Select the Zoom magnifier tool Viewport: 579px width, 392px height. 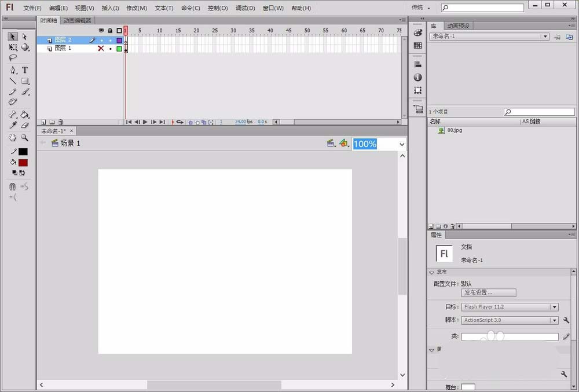25,138
